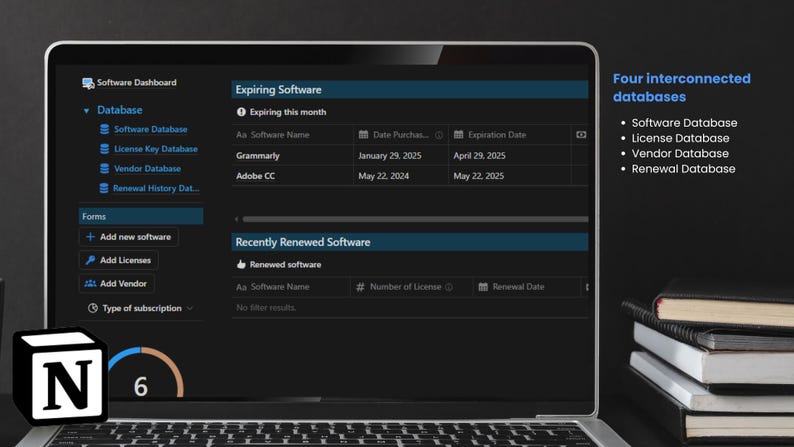The width and height of the screenshot is (794, 447).
Task: Open the Vendor Database link
Action: tap(147, 169)
